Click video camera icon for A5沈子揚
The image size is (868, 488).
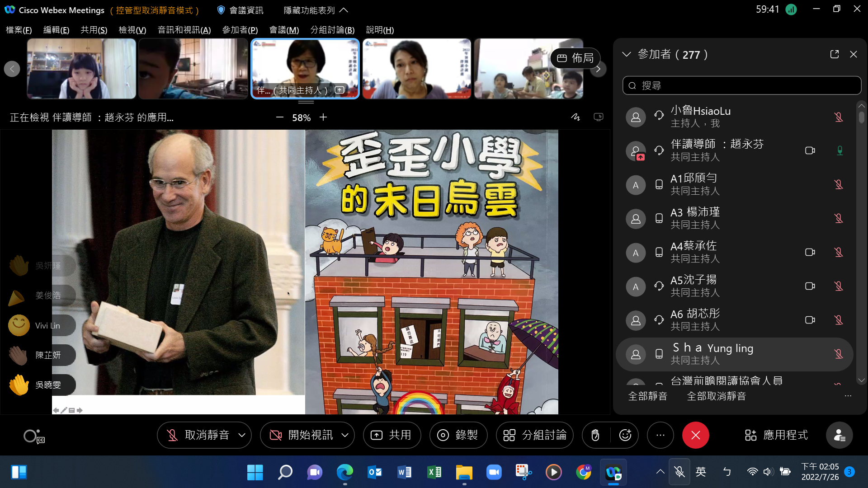(810, 286)
